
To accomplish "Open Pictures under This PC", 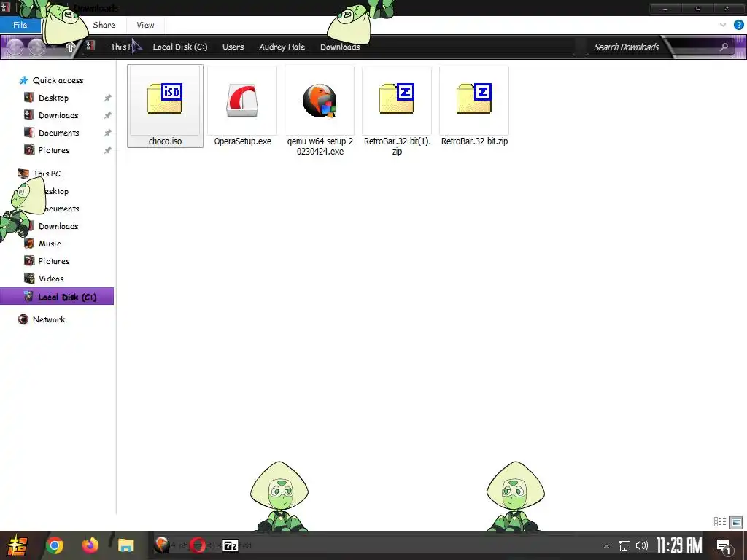I will click(x=54, y=261).
